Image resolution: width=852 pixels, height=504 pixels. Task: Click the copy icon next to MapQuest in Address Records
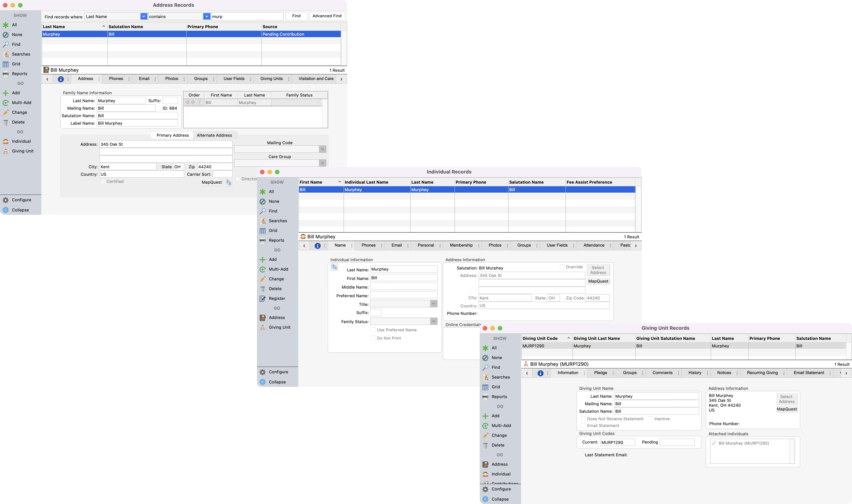pyautogui.click(x=228, y=182)
